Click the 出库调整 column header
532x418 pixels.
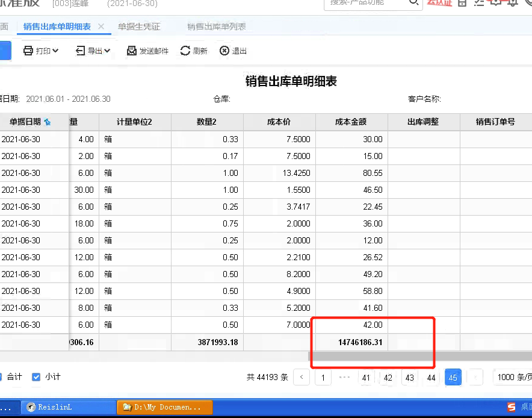click(424, 122)
